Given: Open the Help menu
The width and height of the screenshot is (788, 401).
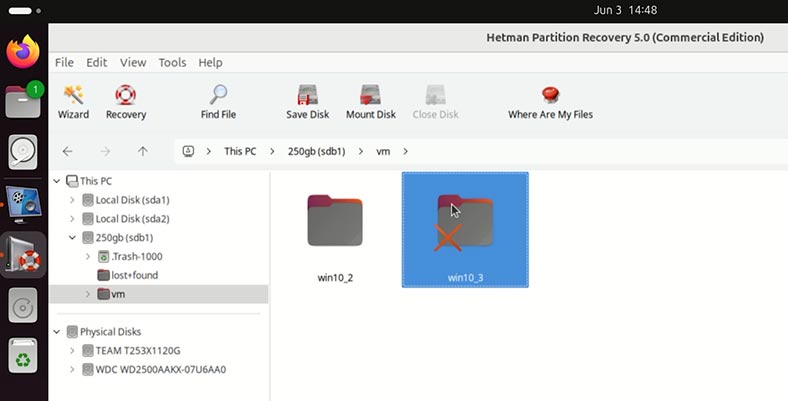Looking at the screenshot, I should click(211, 62).
